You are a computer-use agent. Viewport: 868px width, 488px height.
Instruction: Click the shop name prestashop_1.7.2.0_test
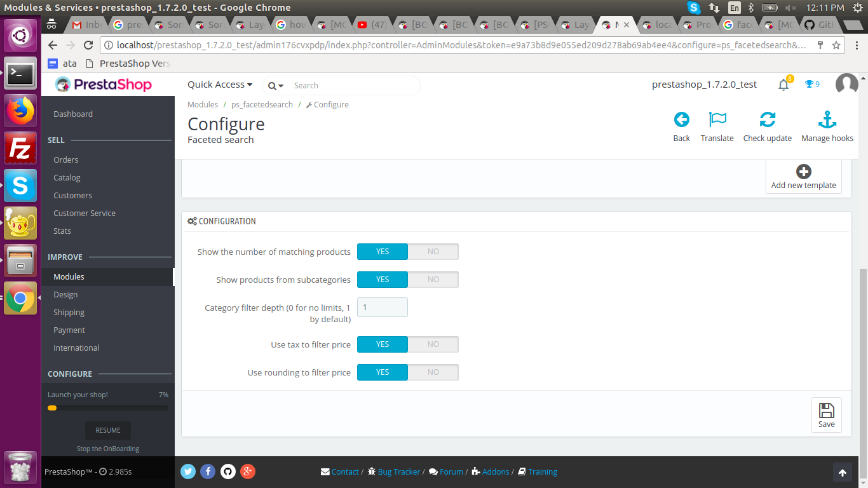click(x=704, y=85)
